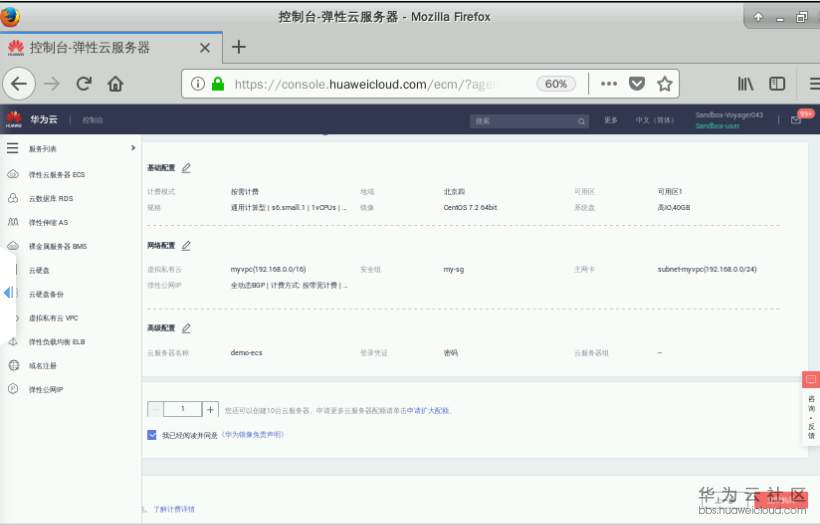The height and width of the screenshot is (525, 820).
Task: Click the Huawei Cloud logo in header
Action: (x=14, y=119)
